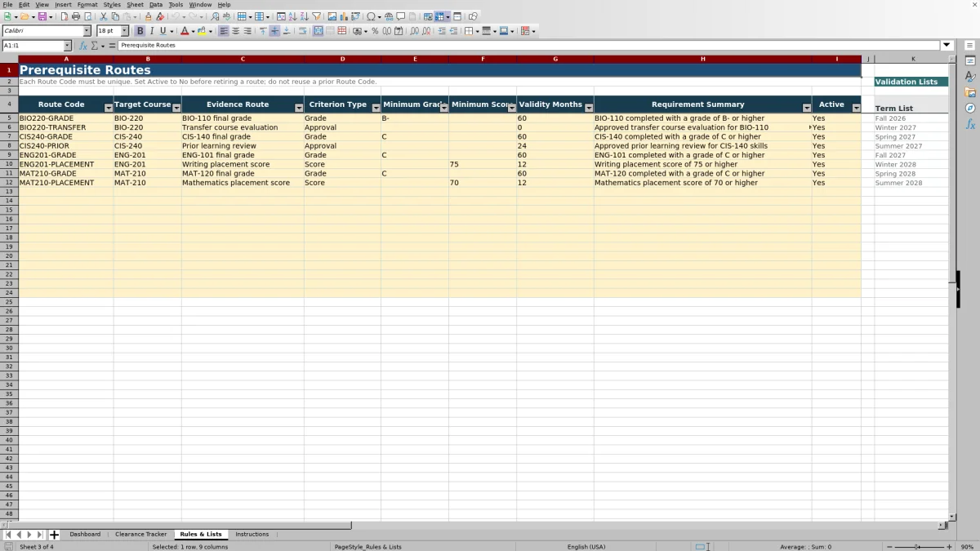The height and width of the screenshot is (551, 980).
Task: Click the Name Box input field
Action: (32, 46)
